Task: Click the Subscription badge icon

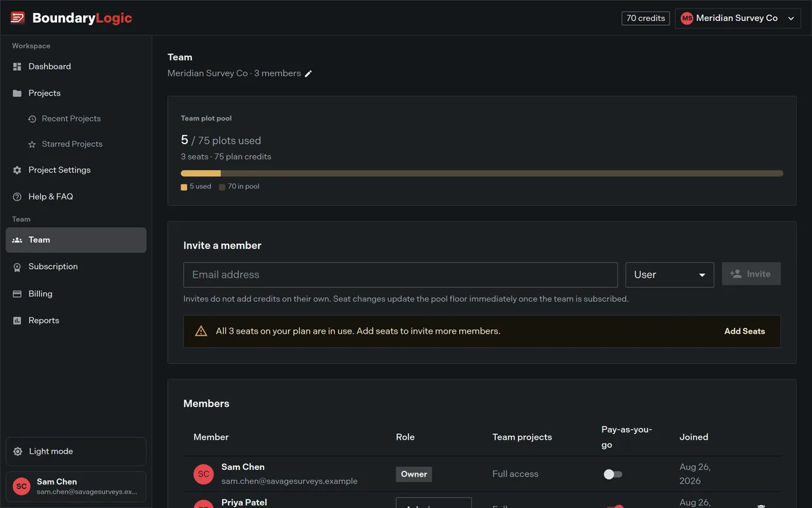Action: [17, 267]
